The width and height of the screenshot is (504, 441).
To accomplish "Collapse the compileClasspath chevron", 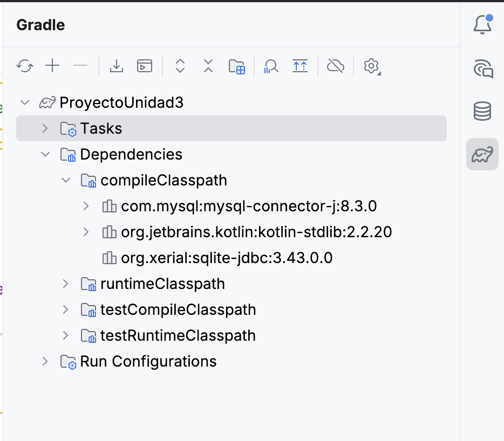I will click(x=66, y=180).
